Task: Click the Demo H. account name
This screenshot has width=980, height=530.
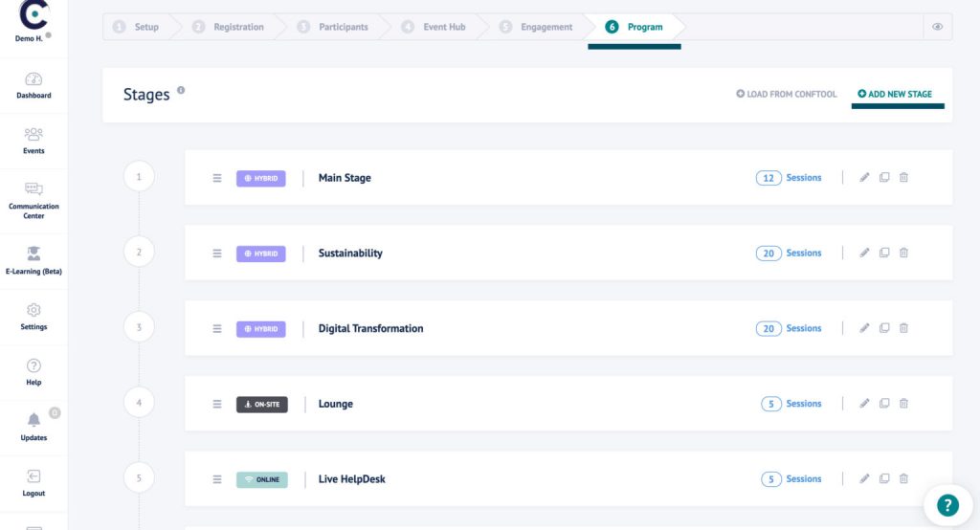Action: (29, 38)
